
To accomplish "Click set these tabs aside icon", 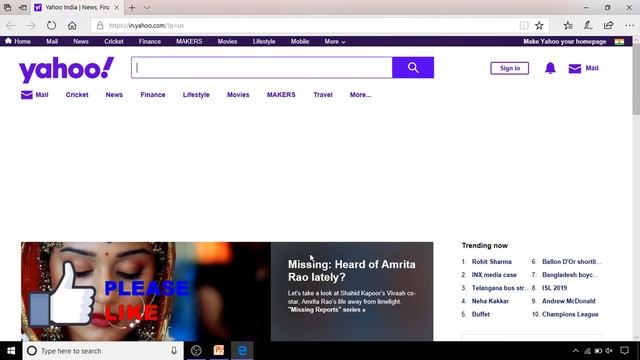I will 23,7.
